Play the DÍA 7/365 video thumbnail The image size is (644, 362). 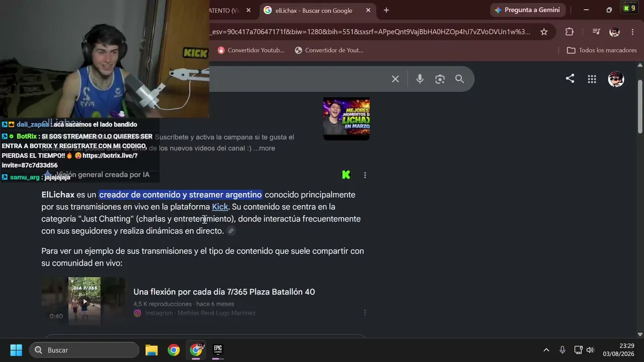click(x=84, y=301)
